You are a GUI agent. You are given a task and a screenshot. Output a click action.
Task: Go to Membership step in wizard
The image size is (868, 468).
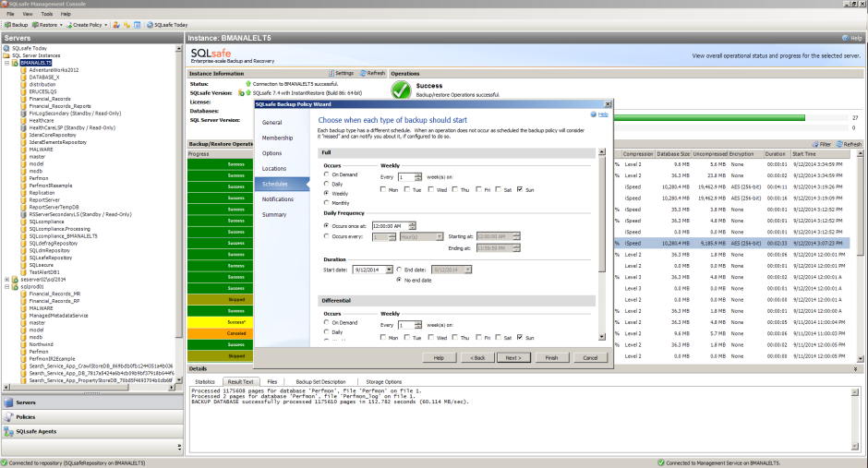coord(277,138)
